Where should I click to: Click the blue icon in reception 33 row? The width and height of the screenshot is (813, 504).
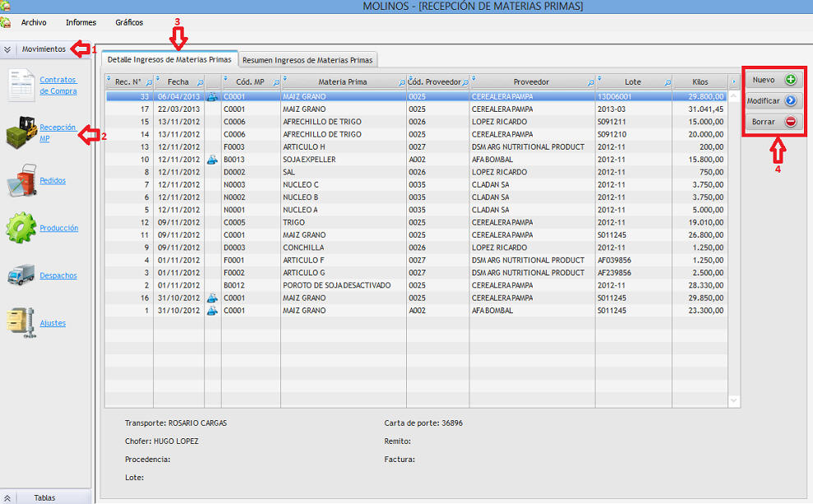pos(212,96)
